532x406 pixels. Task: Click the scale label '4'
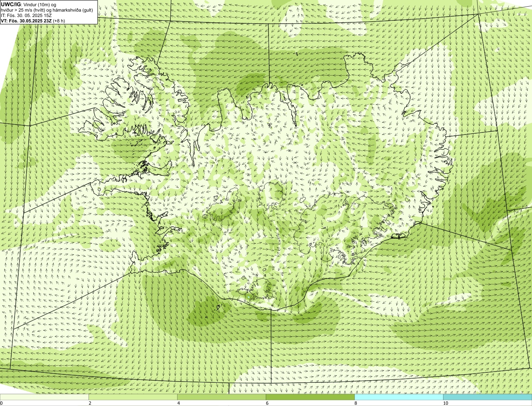coord(179,403)
